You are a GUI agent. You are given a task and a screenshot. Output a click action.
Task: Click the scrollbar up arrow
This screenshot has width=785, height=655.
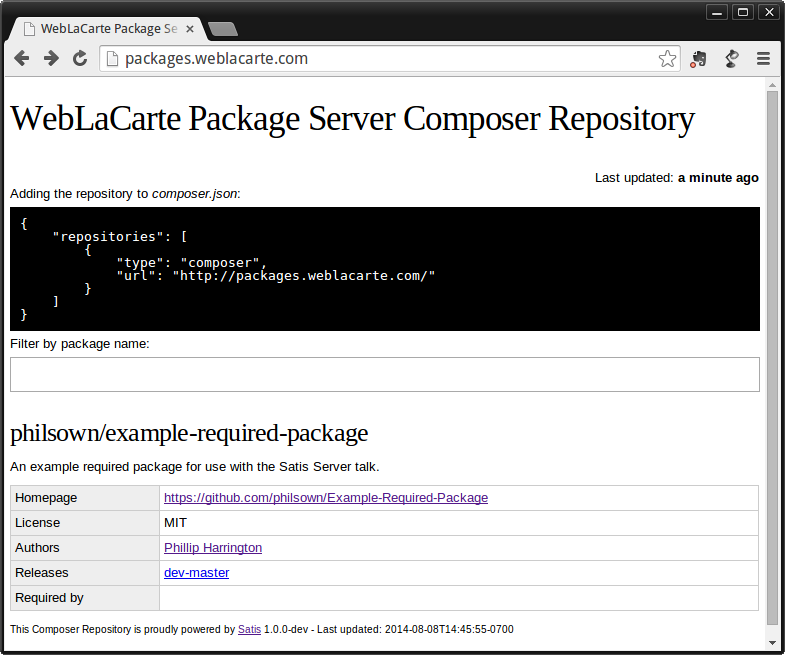tap(772, 85)
